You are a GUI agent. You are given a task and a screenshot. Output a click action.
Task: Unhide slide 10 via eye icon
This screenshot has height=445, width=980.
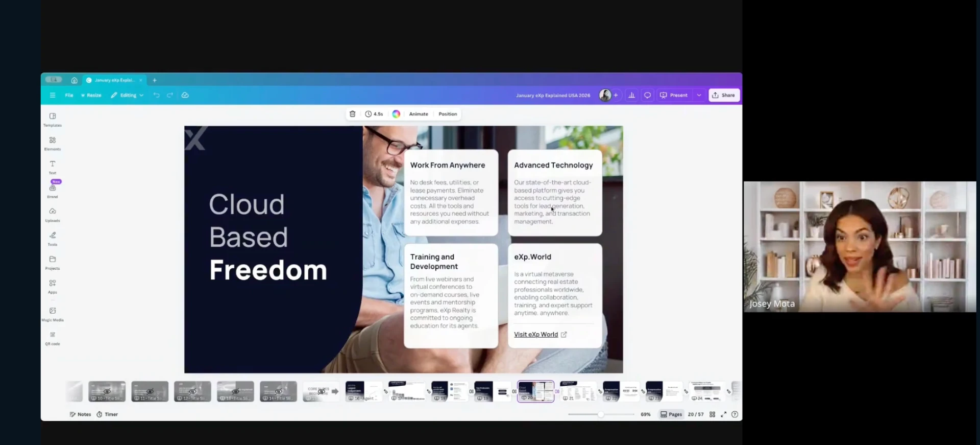pos(107,391)
